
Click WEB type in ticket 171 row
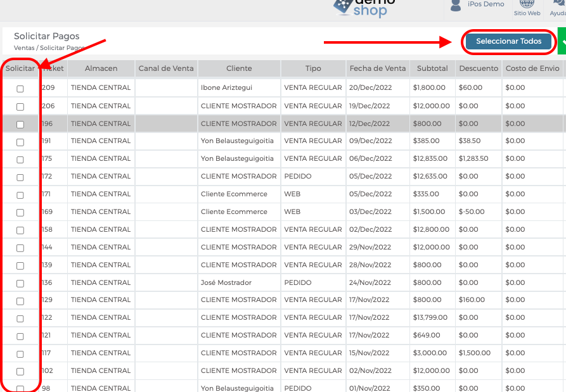(292, 194)
